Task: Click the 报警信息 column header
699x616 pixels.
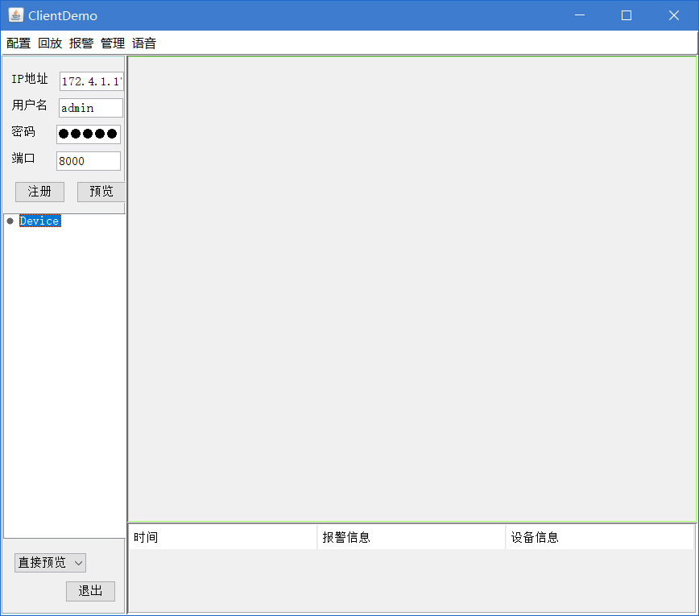Action: point(412,537)
